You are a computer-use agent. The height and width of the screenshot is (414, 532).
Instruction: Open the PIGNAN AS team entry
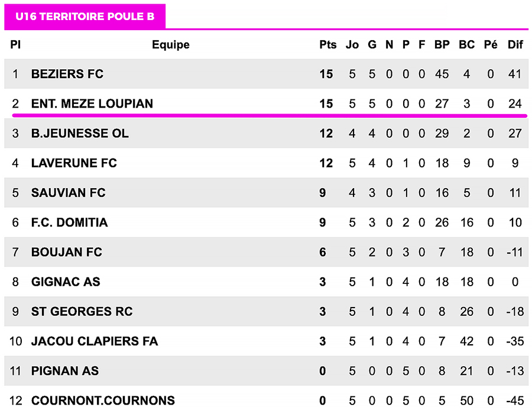[x=65, y=371]
